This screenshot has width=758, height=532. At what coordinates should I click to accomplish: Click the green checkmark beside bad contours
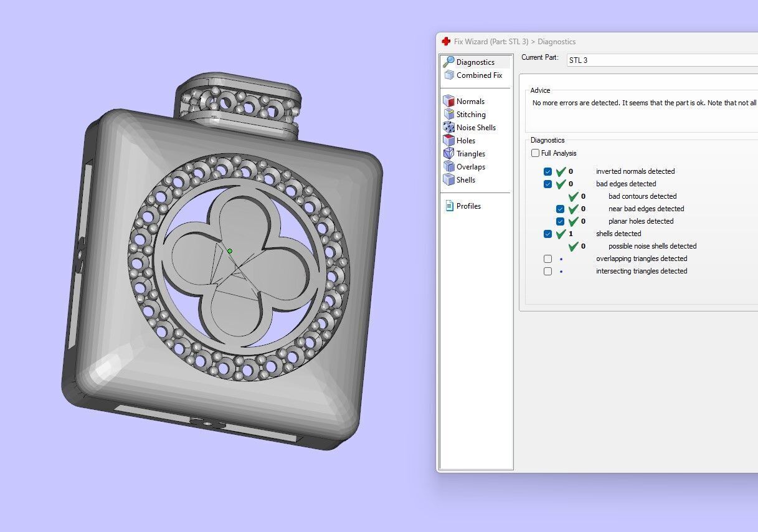[574, 196]
